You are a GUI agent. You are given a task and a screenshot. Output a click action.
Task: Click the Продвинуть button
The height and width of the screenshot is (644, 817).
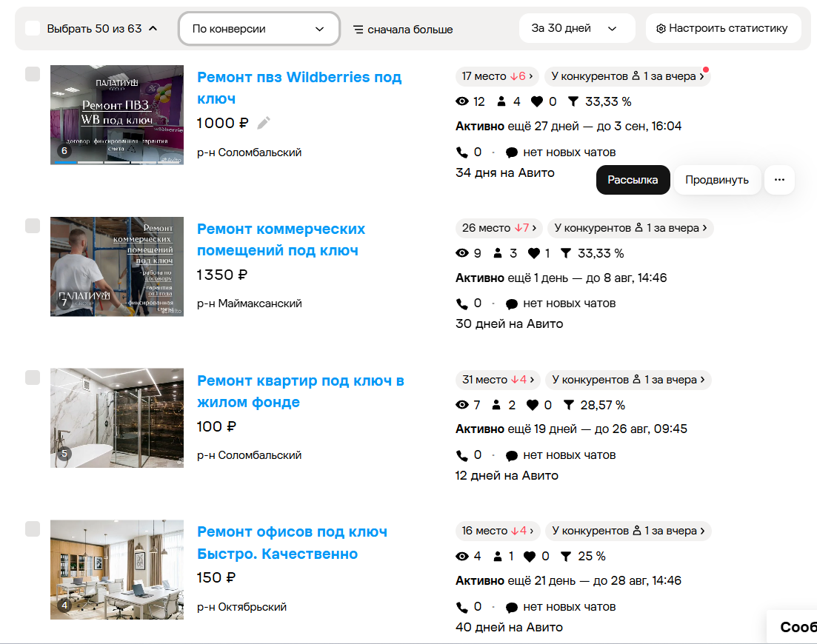point(717,180)
